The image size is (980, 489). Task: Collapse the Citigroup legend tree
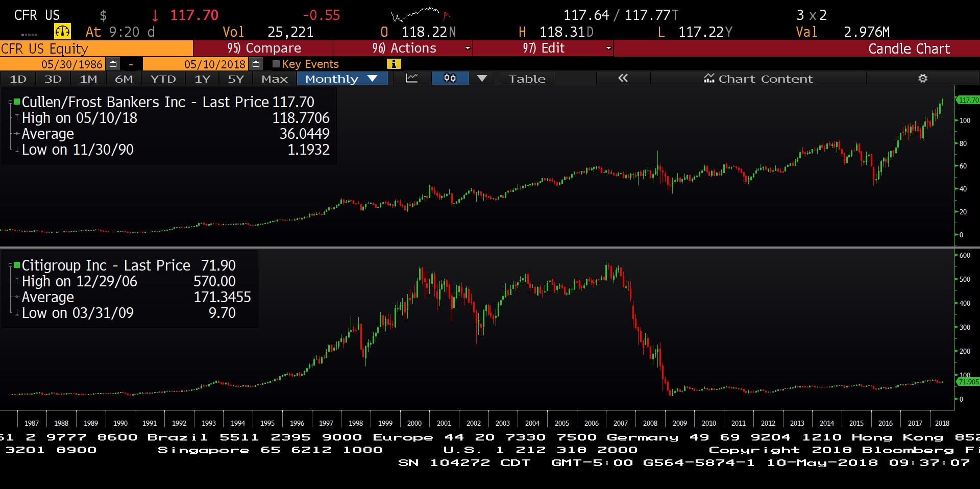tap(10, 265)
